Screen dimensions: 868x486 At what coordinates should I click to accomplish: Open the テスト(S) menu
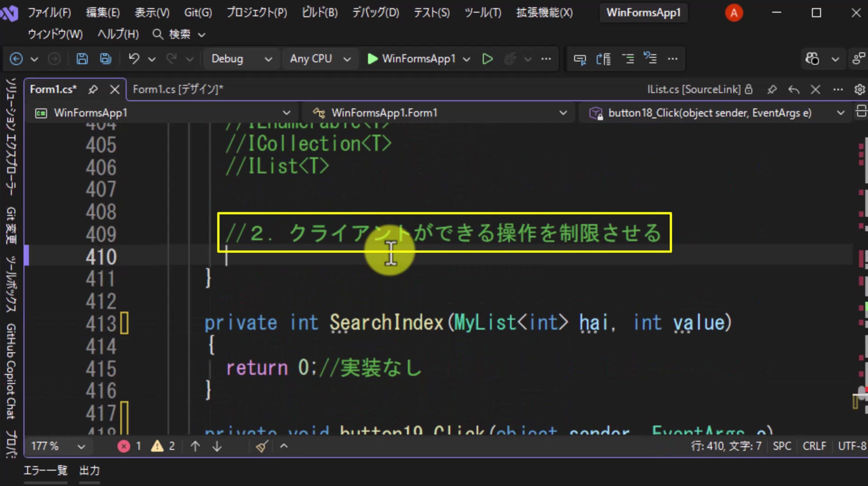point(431,12)
